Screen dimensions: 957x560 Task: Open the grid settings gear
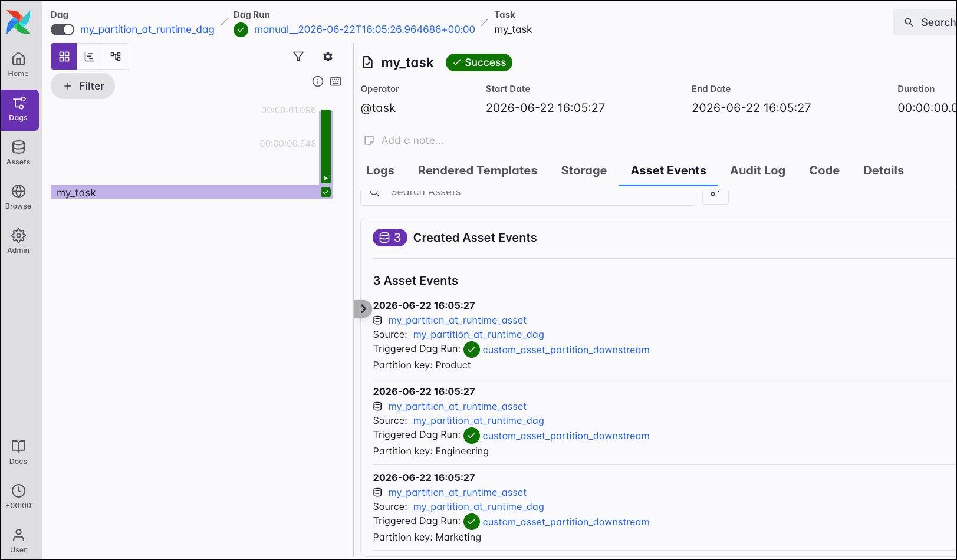(328, 57)
